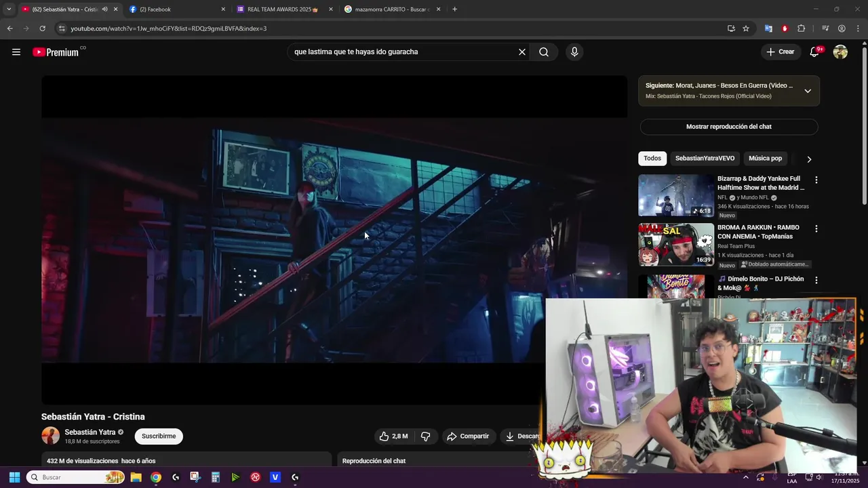Screen dimensions: 868x488
Task: Open Snipping Tool from taskbar
Action: 195,477
